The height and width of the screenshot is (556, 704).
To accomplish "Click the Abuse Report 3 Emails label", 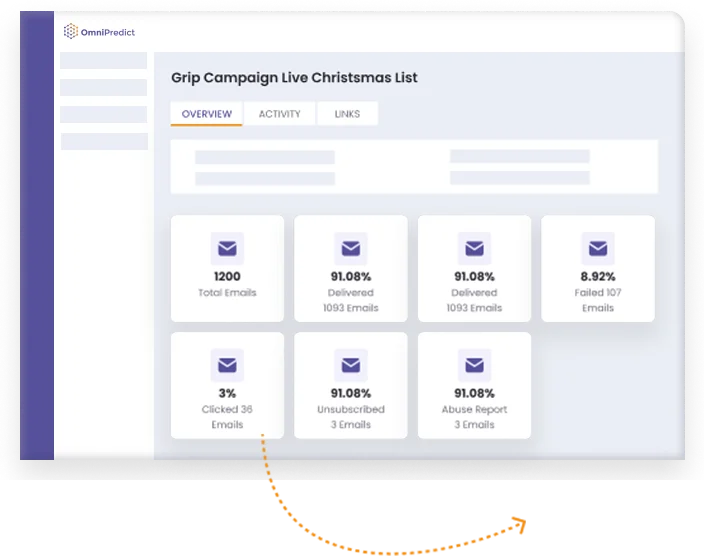I will point(474,417).
